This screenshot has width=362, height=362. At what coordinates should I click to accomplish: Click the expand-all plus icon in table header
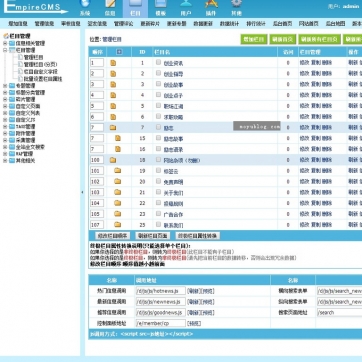[x=119, y=52]
